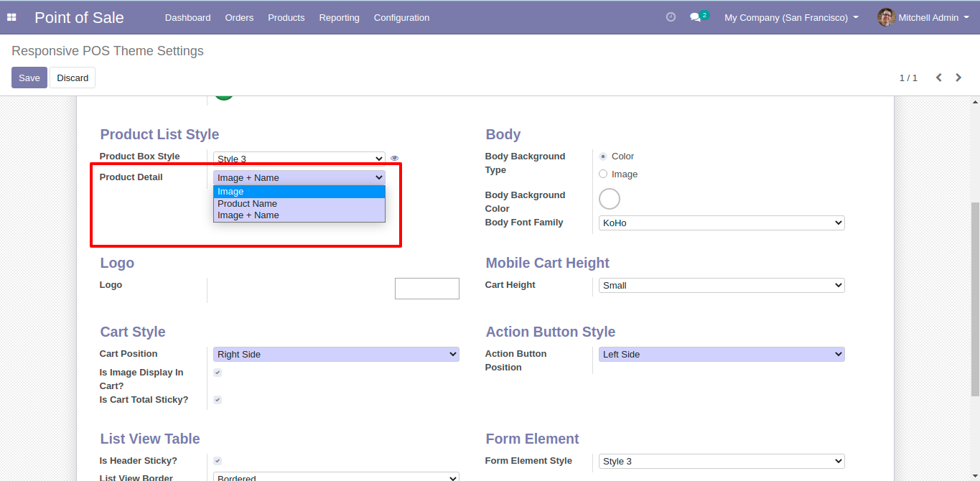Click the Mitchell Admin avatar
The height and width of the screenshot is (481, 980).
click(x=886, y=17)
